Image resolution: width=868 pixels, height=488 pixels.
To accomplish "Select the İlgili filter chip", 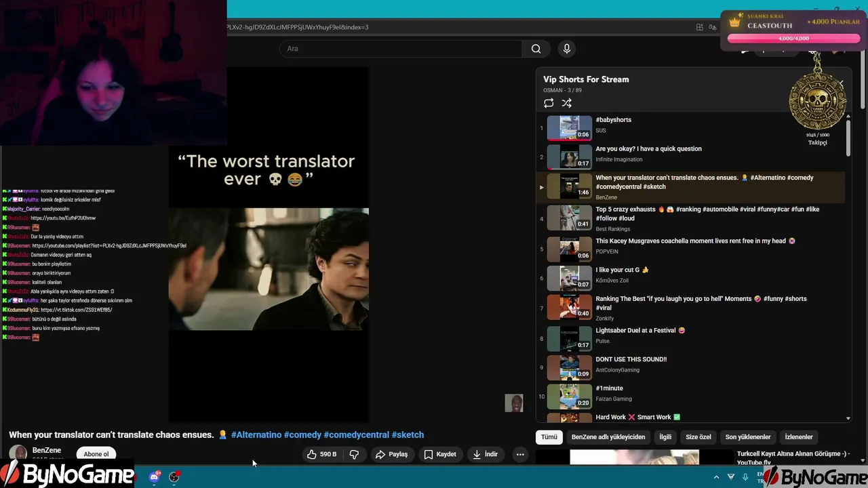I will point(665,437).
